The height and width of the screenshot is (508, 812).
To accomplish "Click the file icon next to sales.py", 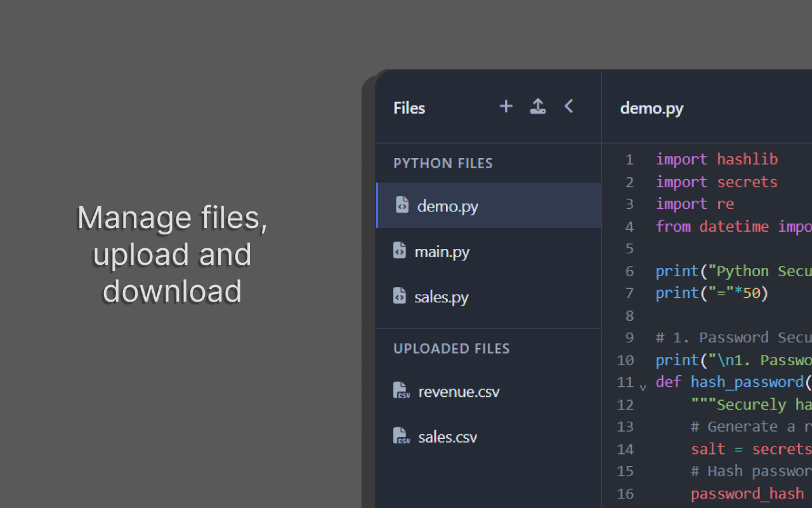I will (x=400, y=297).
